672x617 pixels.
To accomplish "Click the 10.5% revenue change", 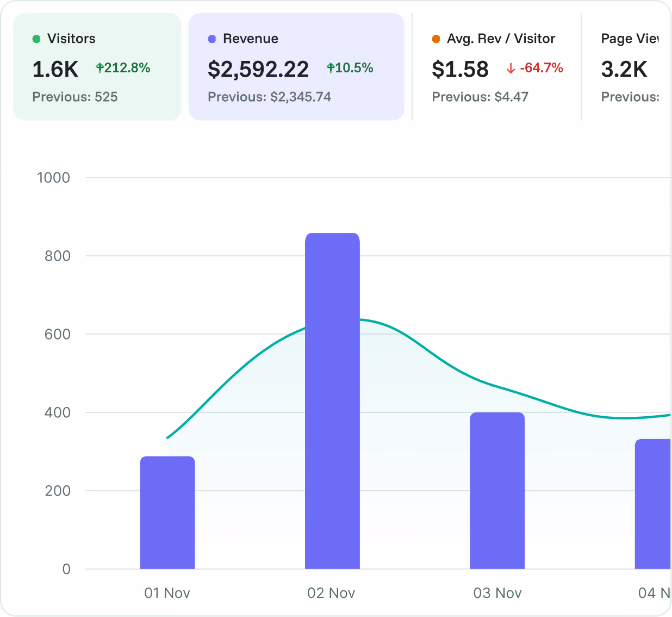I will pos(354,67).
